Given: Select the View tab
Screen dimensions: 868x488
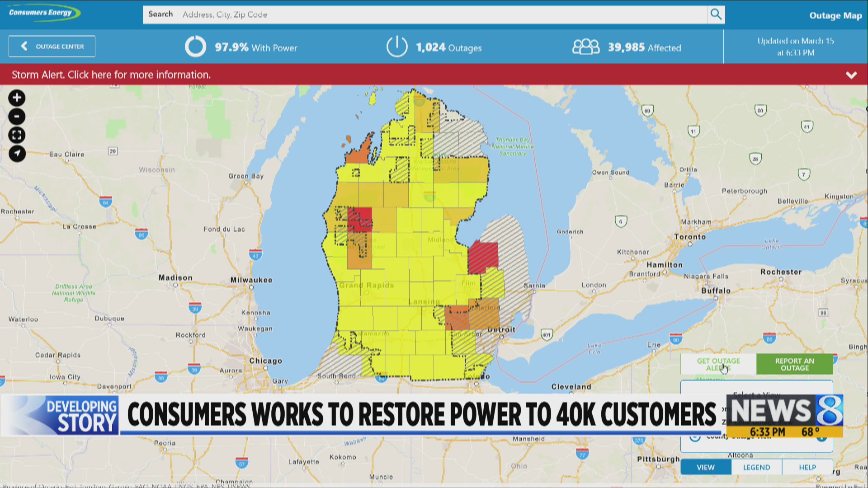Looking at the screenshot, I should [706, 467].
